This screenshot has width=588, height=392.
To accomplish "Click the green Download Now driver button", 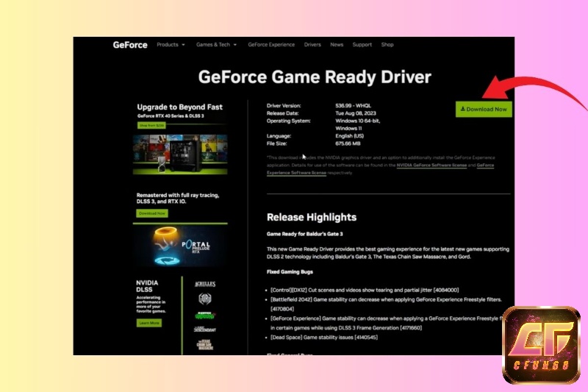I will pos(484,109).
